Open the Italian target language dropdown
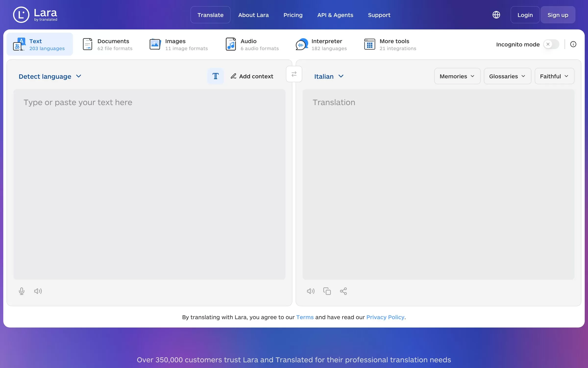The width and height of the screenshot is (588, 368). click(x=329, y=76)
